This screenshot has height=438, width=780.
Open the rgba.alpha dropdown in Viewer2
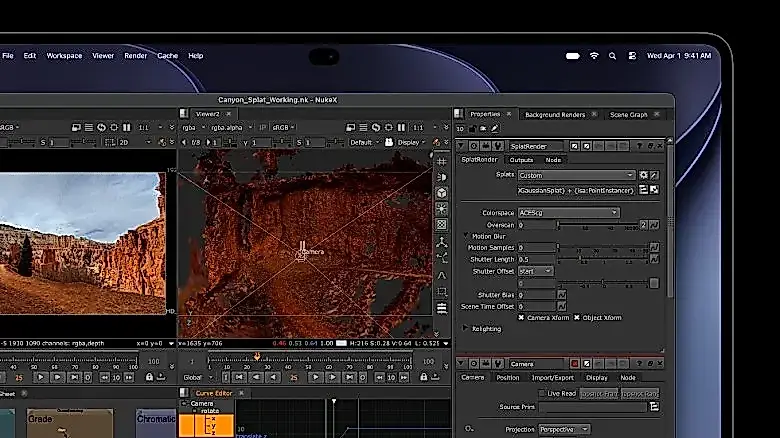point(231,128)
